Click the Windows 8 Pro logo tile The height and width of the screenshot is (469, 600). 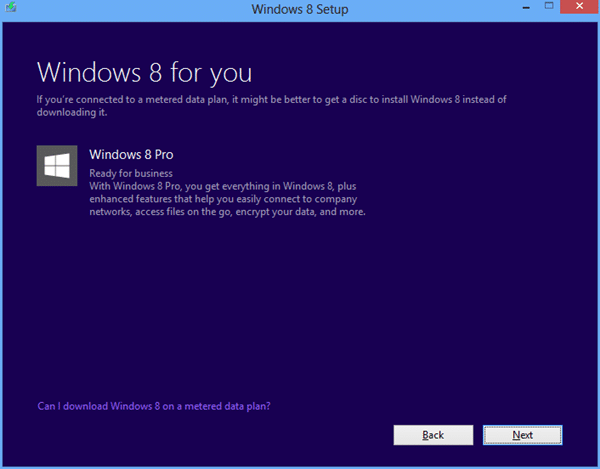pos(57,166)
